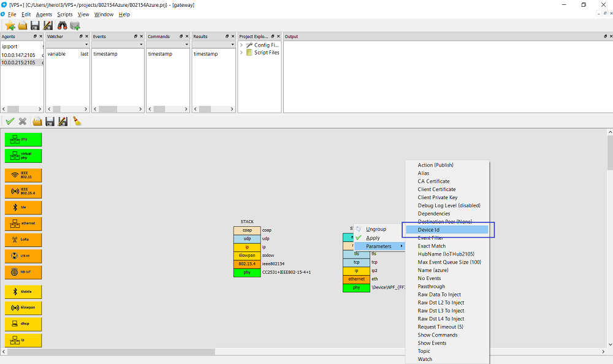Open the Parameters submenu
The image size is (613, 364).
coord(379,246)
